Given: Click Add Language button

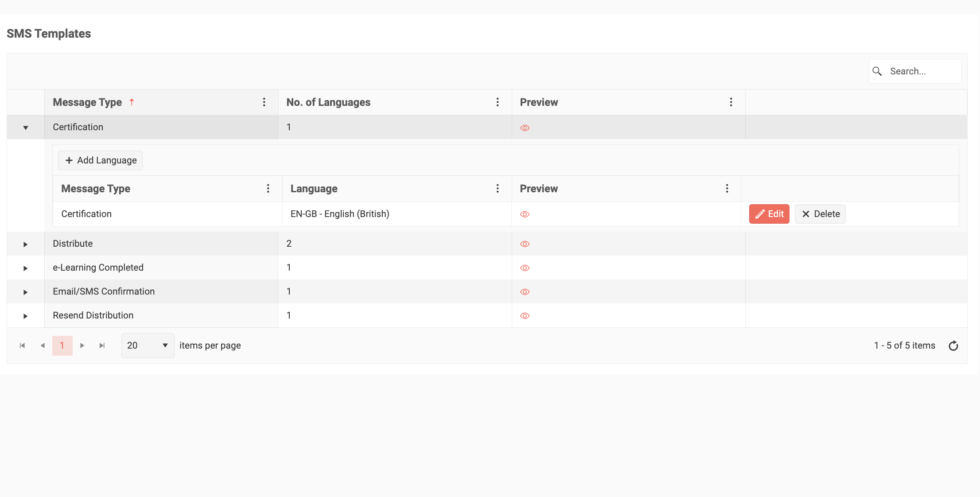Looking at the screenshot, I should pyautogui.click(x=100, y=160).
